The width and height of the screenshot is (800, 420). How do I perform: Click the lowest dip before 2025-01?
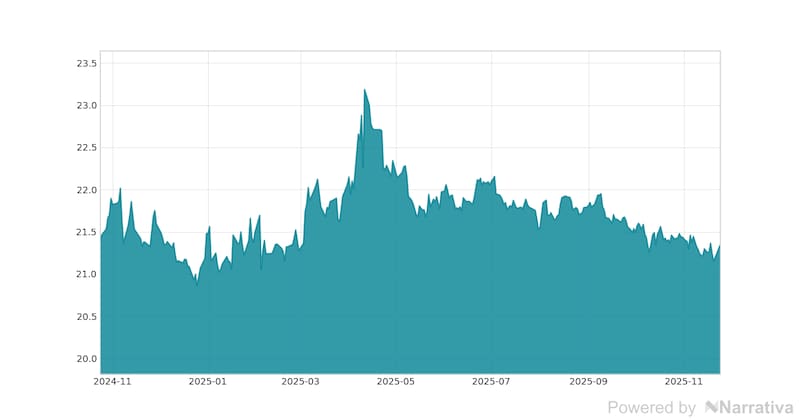(196, 285)
